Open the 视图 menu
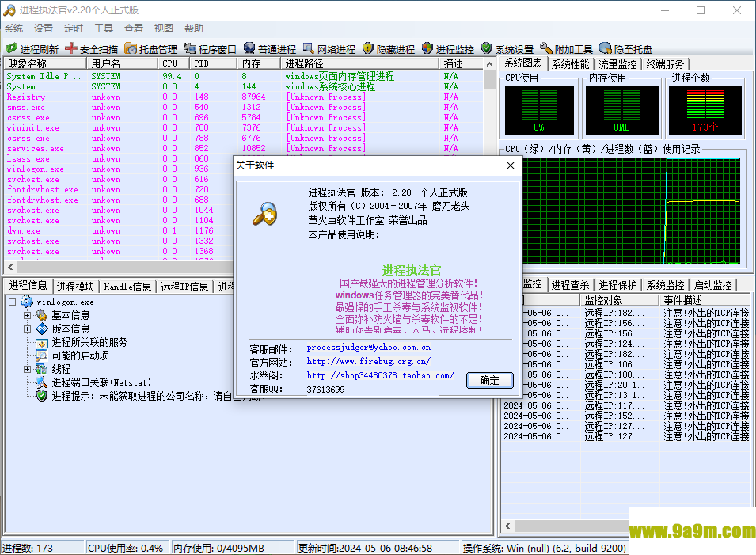Image resolution: width=756 pixels, height=555 pixels. tap(163, 29)
